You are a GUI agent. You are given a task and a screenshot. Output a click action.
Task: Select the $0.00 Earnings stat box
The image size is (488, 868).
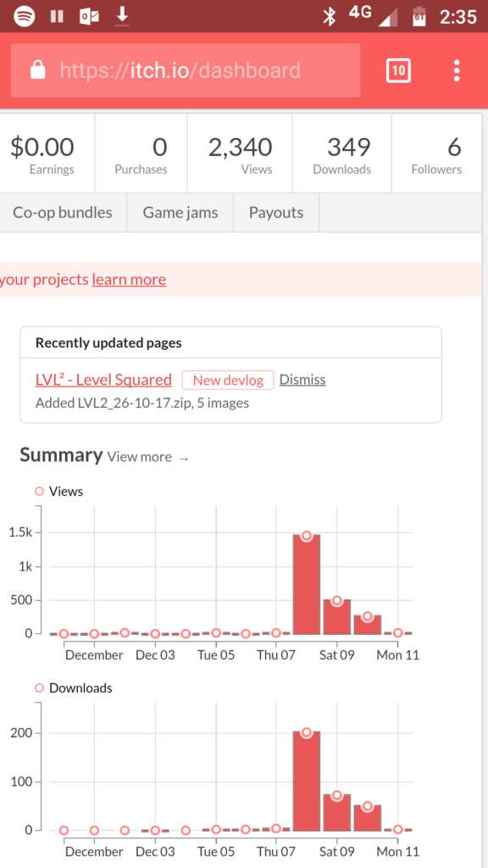tap(47, 153)
